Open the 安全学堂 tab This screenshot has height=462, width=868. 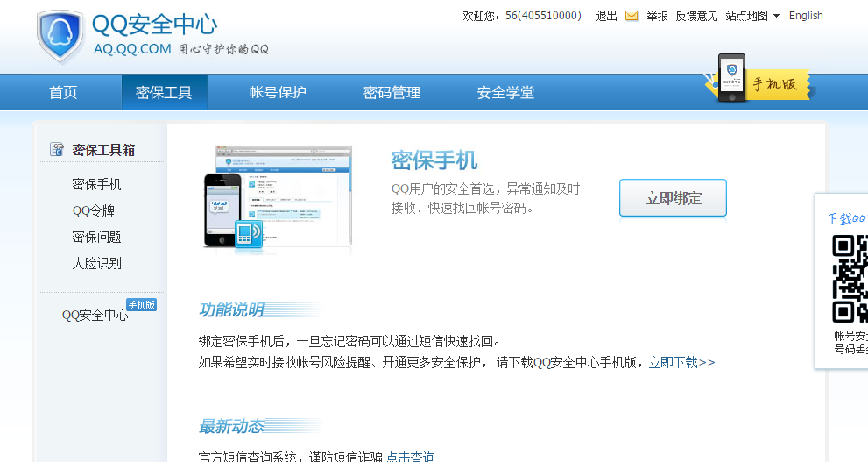pos(506,93)
